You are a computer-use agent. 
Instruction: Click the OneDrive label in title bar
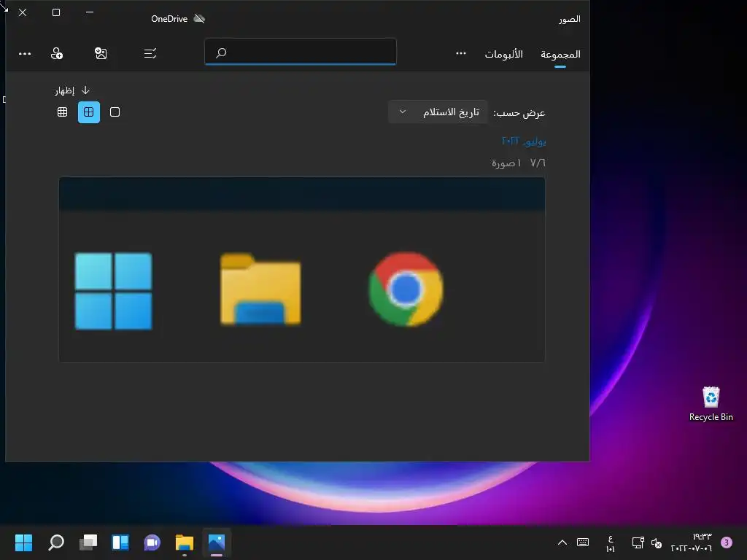169,18
